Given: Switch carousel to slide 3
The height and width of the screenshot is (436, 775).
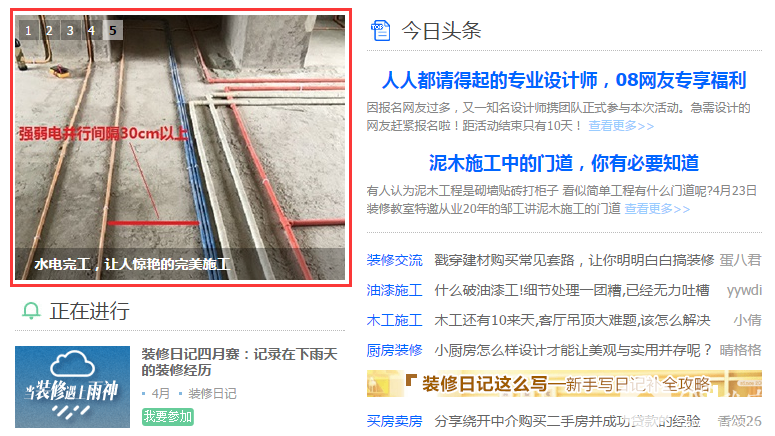Looking at the screenshot, I should [x=71, y=31].
